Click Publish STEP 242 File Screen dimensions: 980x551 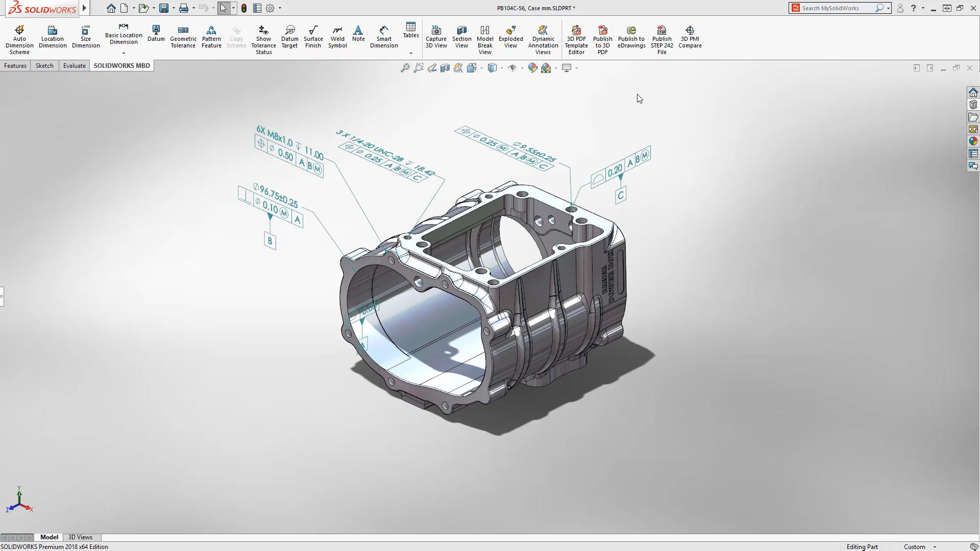click(x=661, y=40)
